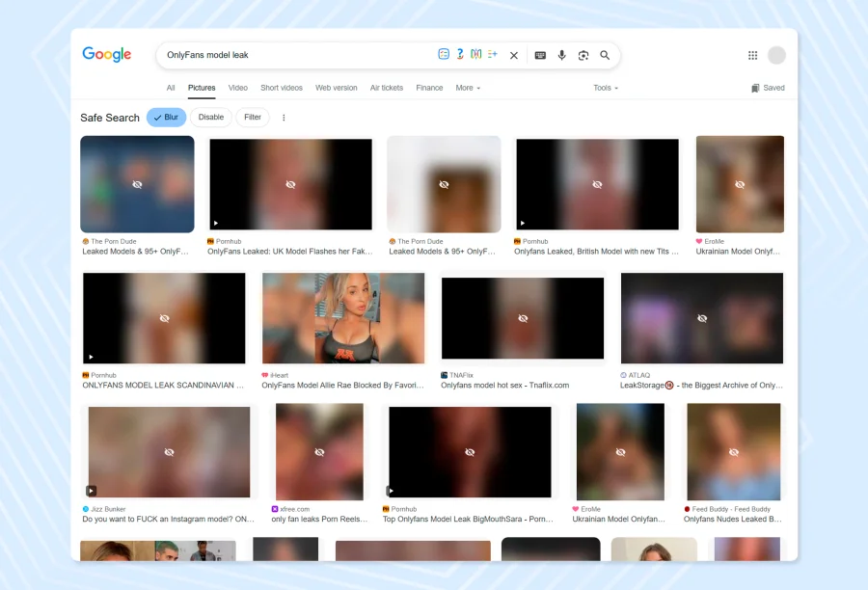Select Disable for Safe Search
This screenshot has height=590, width=868.
pos(211,118)
